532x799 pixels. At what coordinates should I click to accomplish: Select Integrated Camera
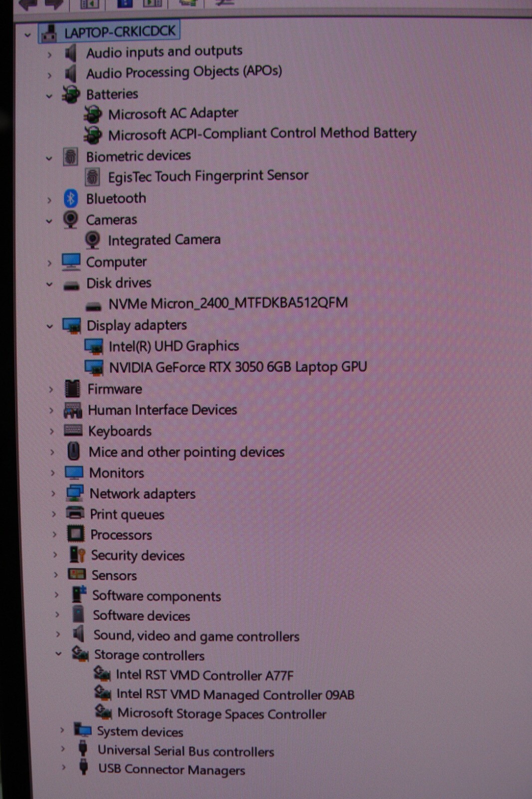click(x=164, y=240)
